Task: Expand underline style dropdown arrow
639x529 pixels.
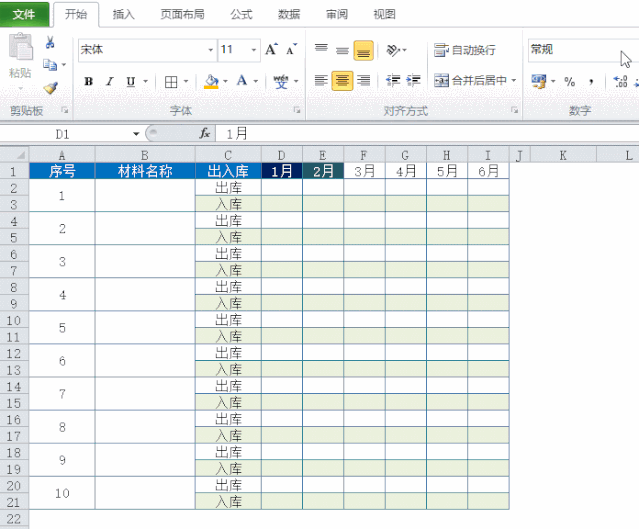Action: 145,82
